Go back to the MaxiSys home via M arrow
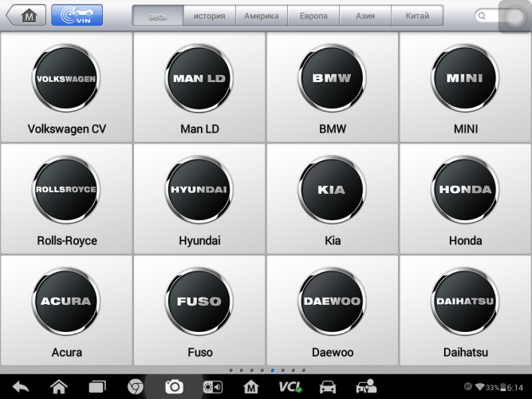Viewport: 532px width, 399px height. click(26, 15)
